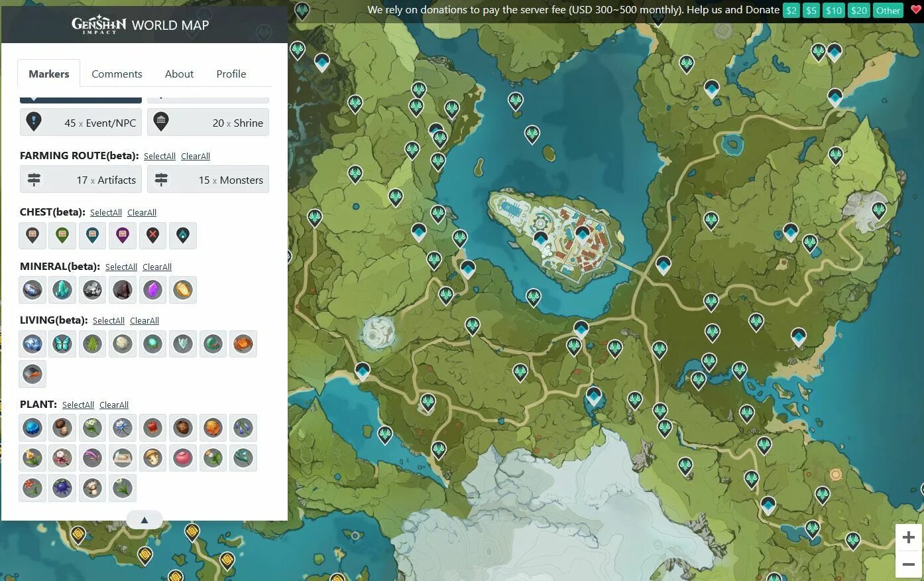
Task: Click the red heart donate icon
Action: click(916, 9)
